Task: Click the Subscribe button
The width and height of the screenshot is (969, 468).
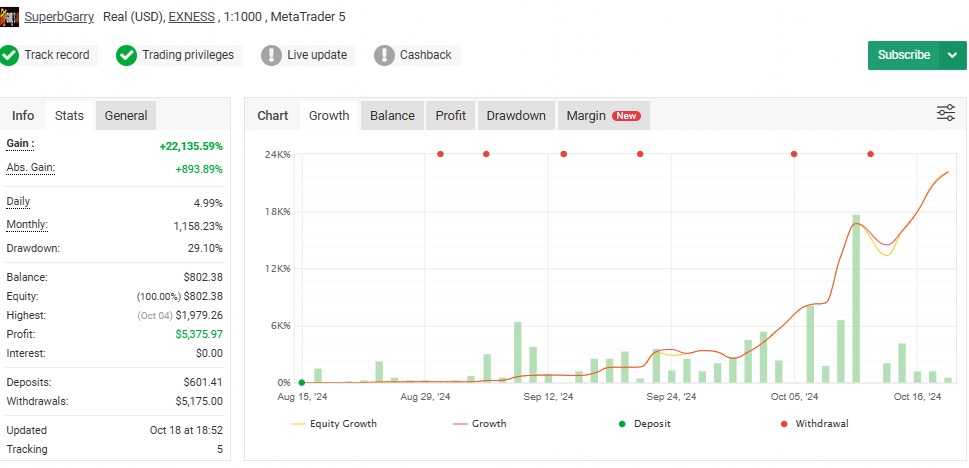Action: coord(904,55)
